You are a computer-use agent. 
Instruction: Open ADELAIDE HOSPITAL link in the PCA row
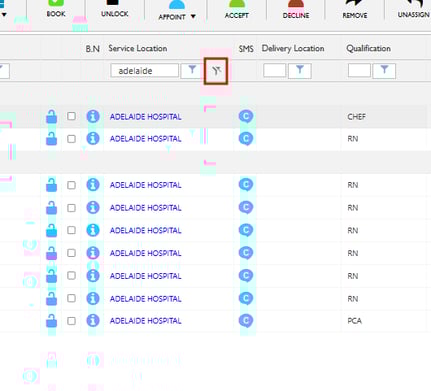(x=146, y=321)
